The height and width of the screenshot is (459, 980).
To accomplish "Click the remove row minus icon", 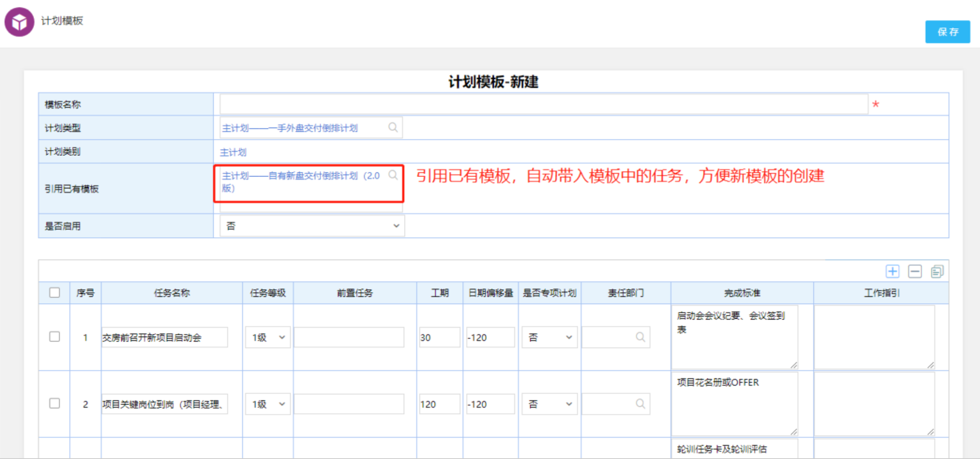I will [915, 271].
